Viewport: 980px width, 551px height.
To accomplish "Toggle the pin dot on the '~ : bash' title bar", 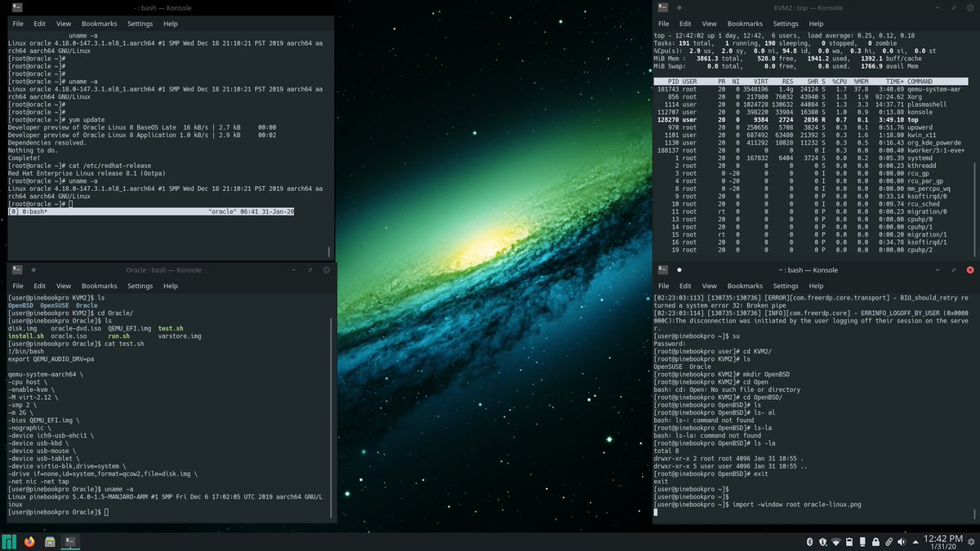I will pos(679,269).
